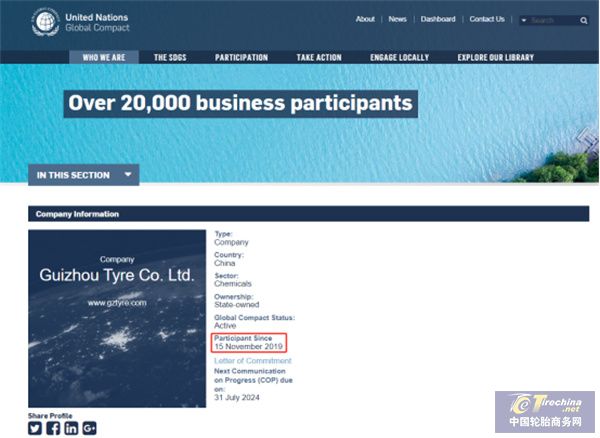
Task: Click the UN Global Compact globe logo
Action: point(45,22)
